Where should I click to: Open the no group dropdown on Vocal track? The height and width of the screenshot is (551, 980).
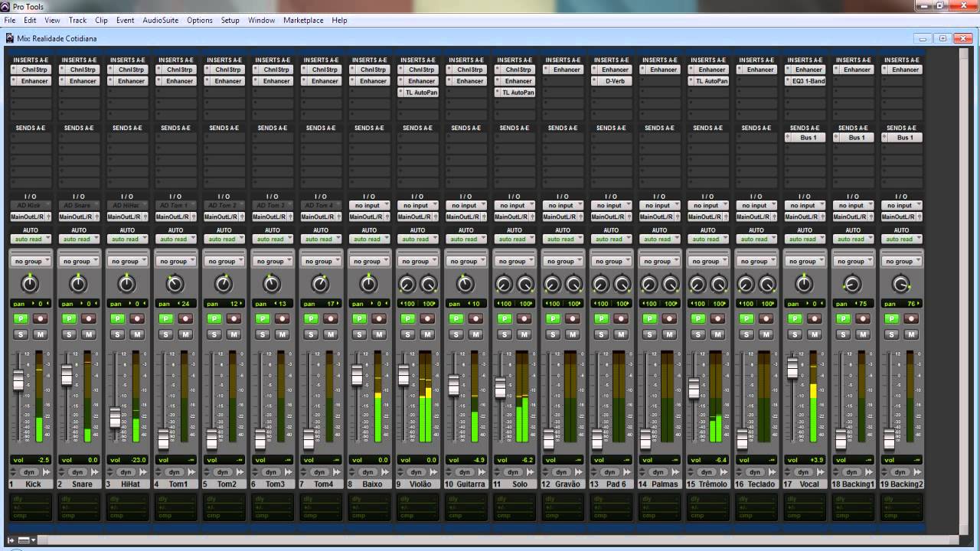(803, 261)
